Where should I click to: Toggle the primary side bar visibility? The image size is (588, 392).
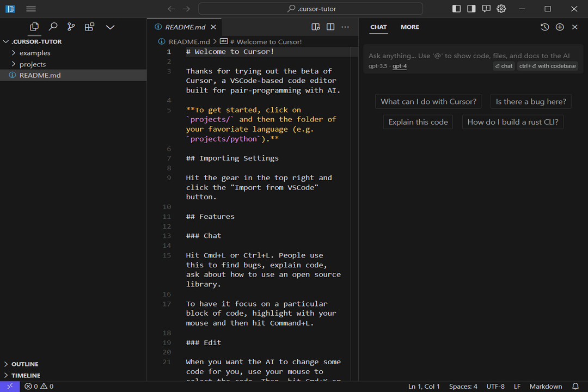457,9
